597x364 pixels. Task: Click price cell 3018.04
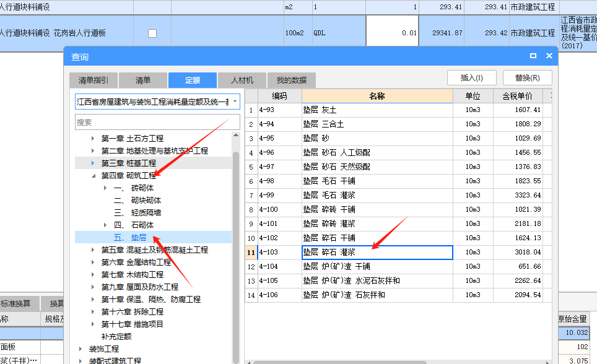(518, 253)
